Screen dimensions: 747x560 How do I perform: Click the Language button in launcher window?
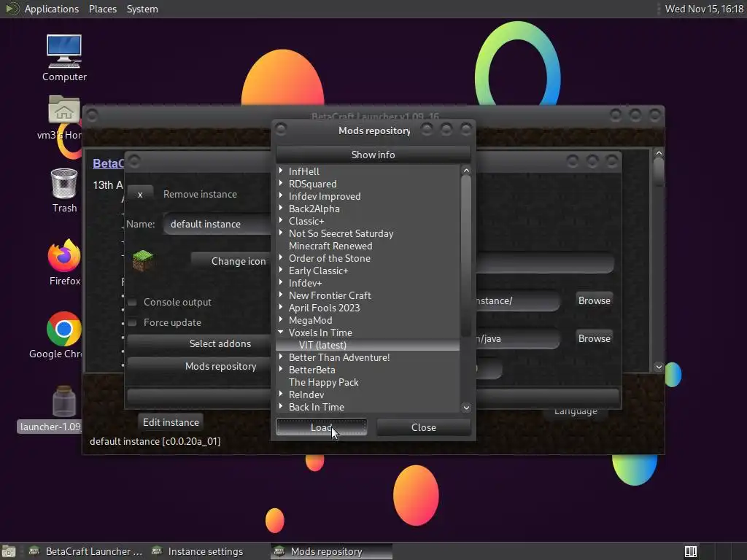tap(576, 411)
